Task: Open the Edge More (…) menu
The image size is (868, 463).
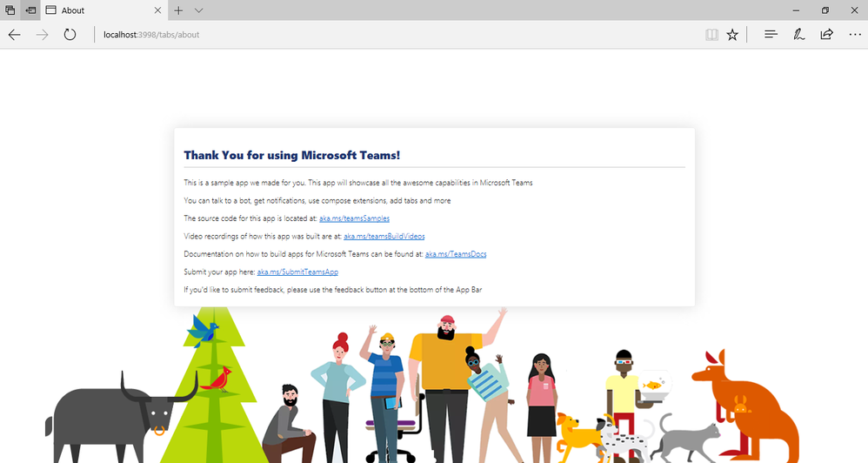Action: (x=855, y=34)
